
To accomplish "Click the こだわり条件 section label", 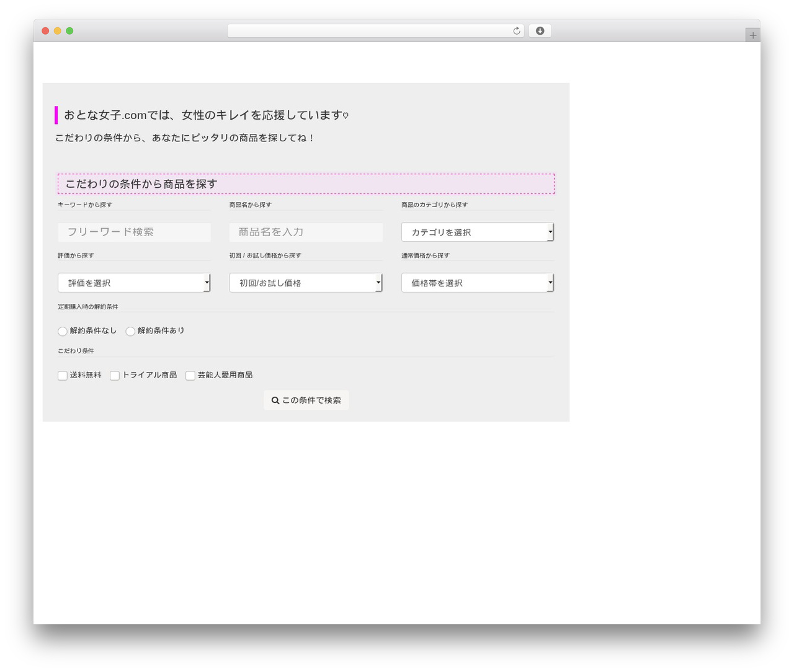I will (76, 351).
